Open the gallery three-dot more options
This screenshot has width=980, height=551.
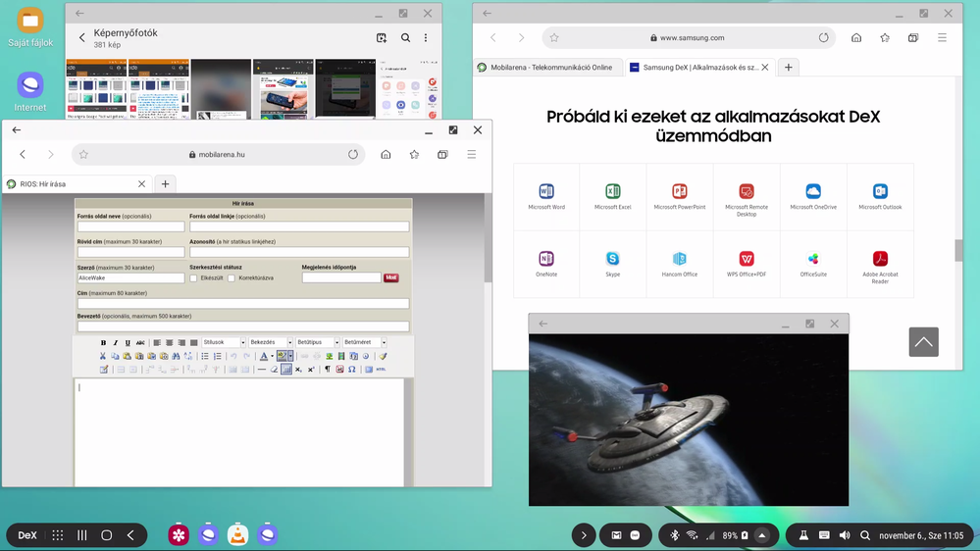coord(426,38)
